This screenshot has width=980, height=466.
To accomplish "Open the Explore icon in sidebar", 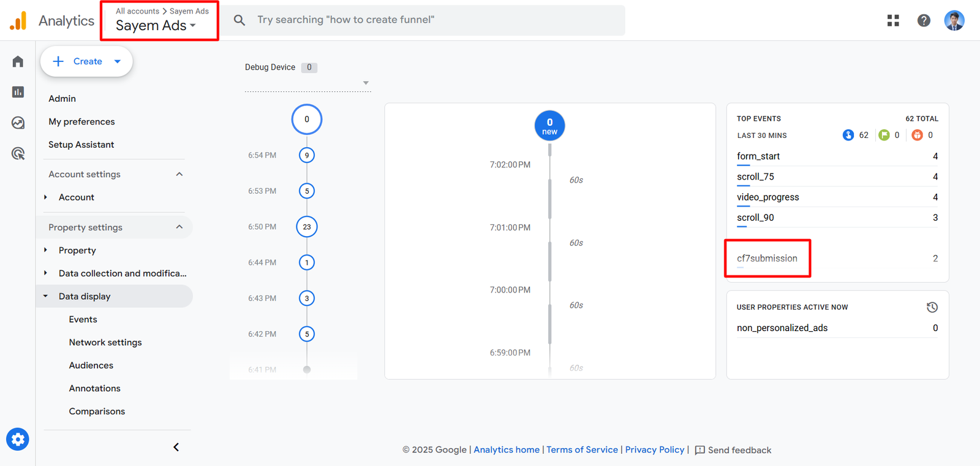I will point(18,123).
